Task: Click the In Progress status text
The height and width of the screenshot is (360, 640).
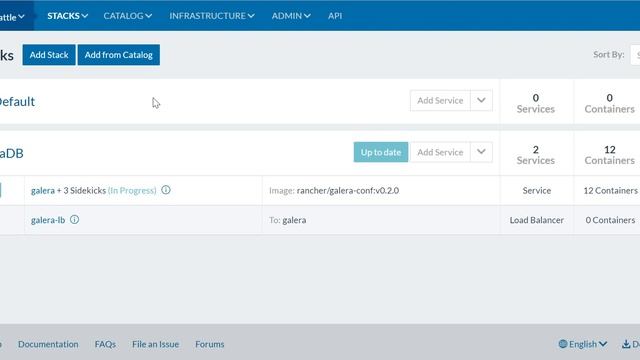Action: [132, 191]
